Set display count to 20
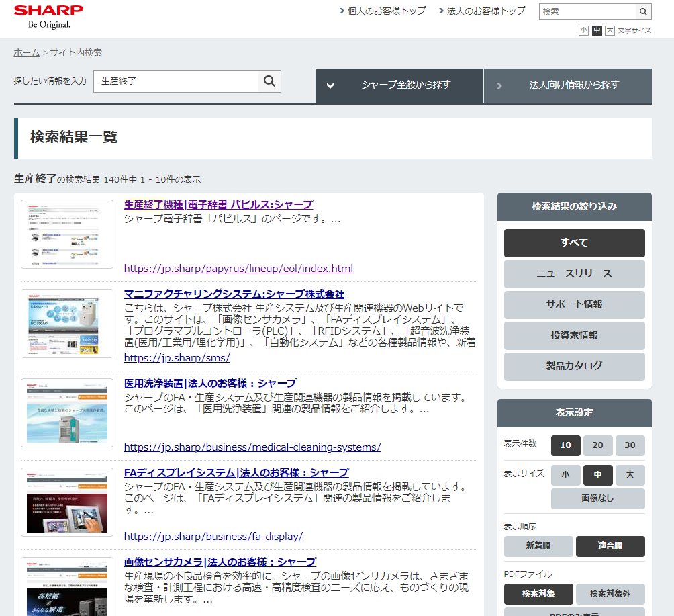 pos(597,446)
